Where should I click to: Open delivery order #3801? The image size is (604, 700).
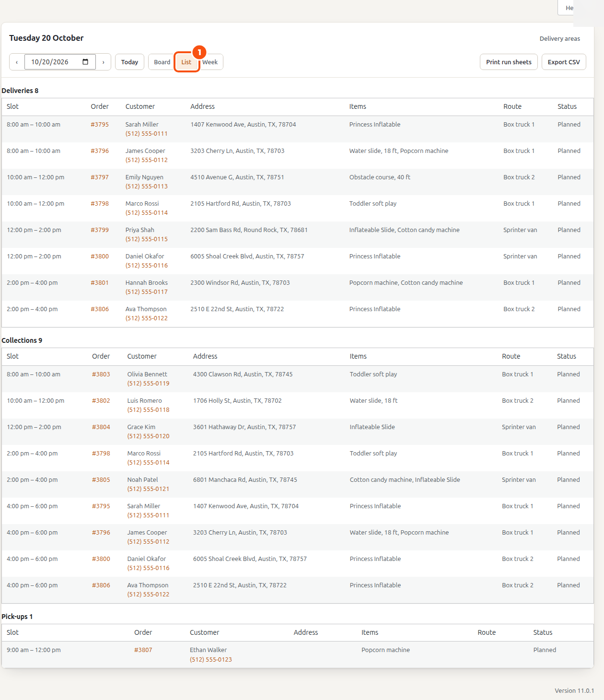[x=100, y=282]
